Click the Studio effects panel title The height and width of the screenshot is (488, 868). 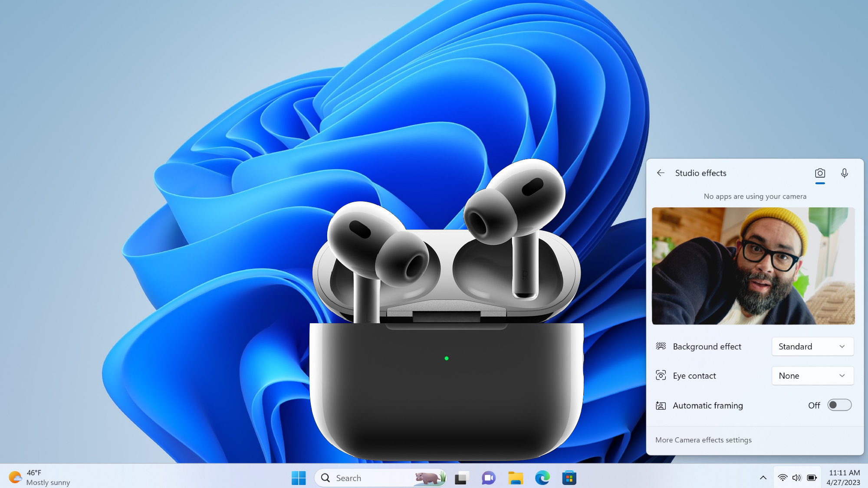700,173
